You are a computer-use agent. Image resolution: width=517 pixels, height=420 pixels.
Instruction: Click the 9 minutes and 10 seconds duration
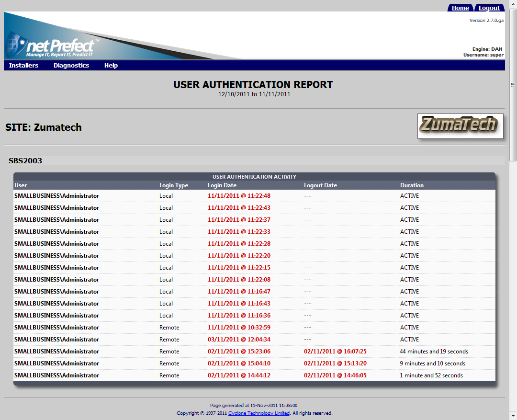432,363
